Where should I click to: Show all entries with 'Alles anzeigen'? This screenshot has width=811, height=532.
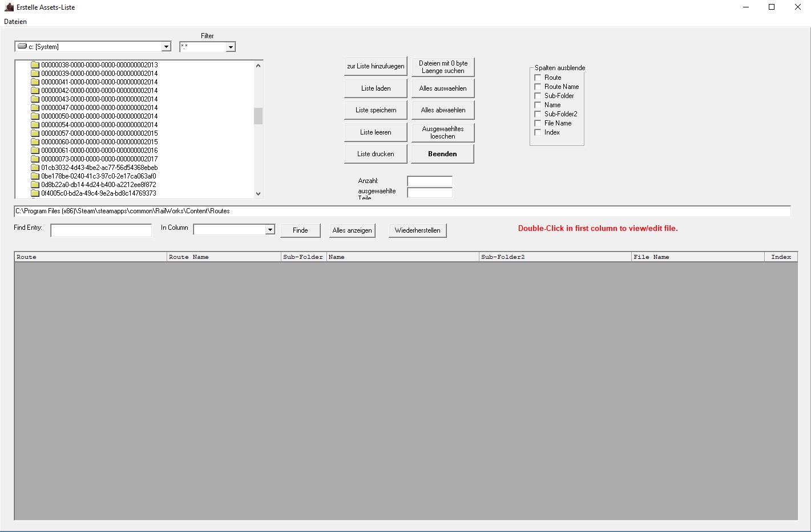[352, 230]
